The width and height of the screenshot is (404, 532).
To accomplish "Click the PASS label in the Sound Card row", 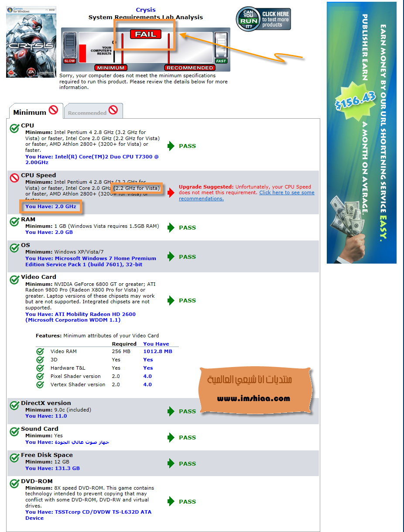I will click(x=188, y=437).
